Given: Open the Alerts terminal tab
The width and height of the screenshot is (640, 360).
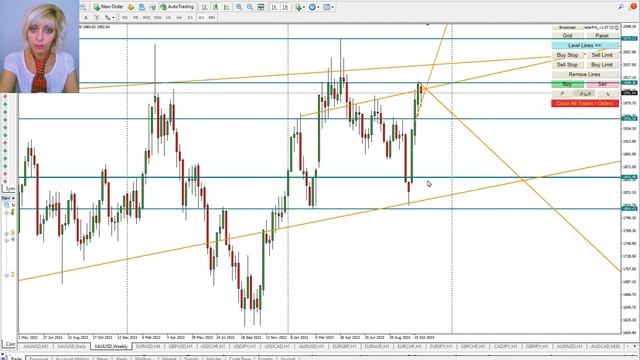Looking at the screenshot, I should (122, 359).
